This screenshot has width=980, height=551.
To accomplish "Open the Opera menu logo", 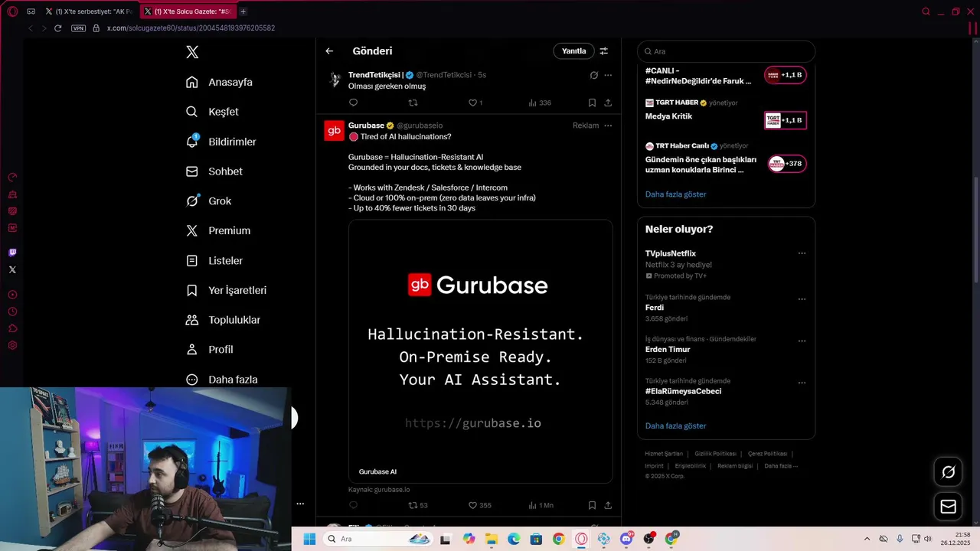I will tap(12, 11).
